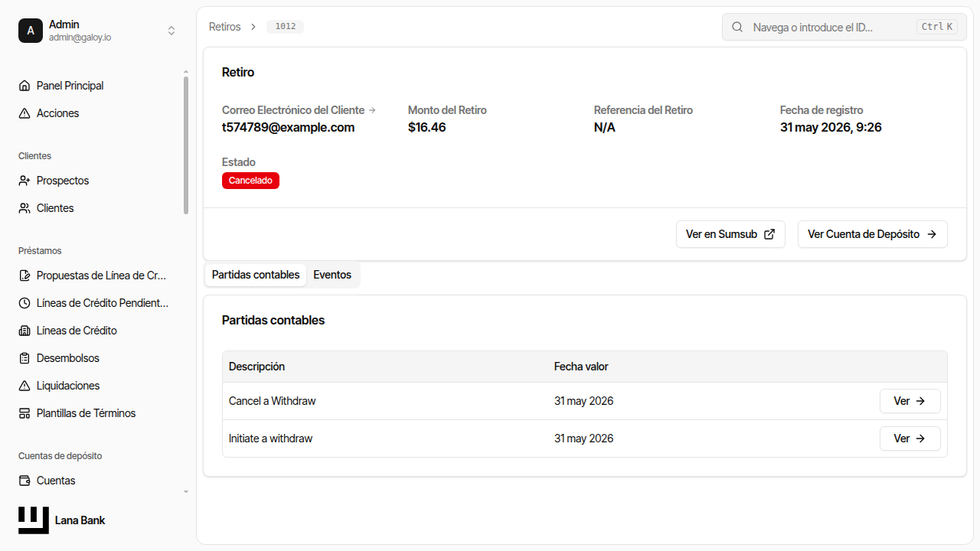Switch to the Eventos tab
Image resolution: width=980 pixels, height=551 pixels.
tap(332, 275)
